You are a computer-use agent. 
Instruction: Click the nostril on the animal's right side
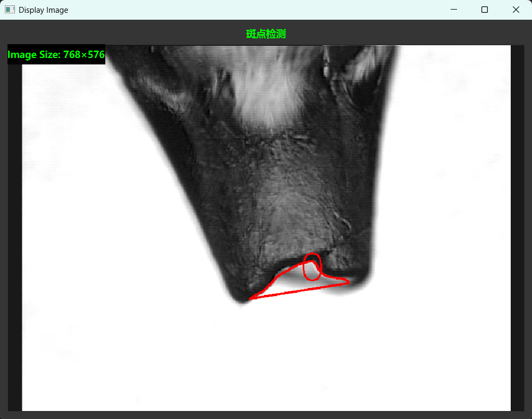pos(343,227)
